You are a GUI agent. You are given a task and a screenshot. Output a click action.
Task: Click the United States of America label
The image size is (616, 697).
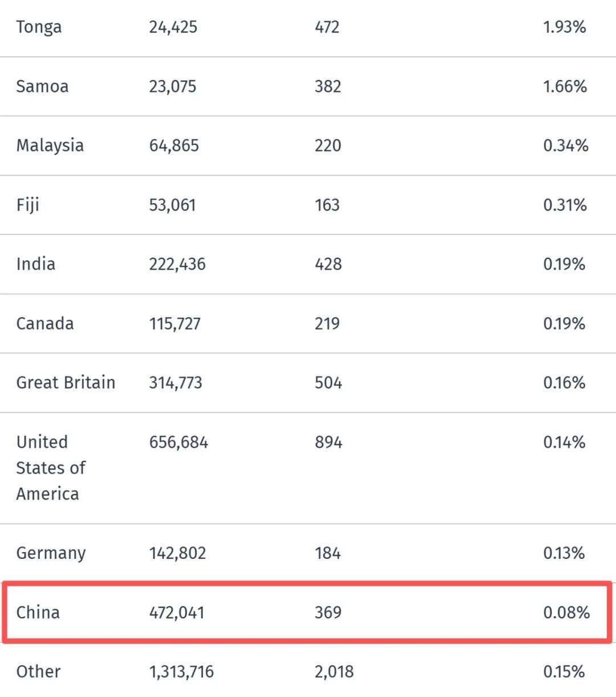[50, 468]
